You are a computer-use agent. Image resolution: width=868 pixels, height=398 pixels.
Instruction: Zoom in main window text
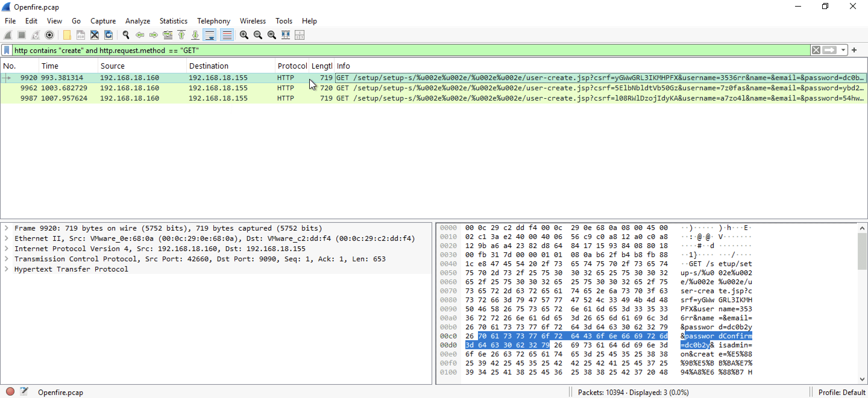[244, 35]
